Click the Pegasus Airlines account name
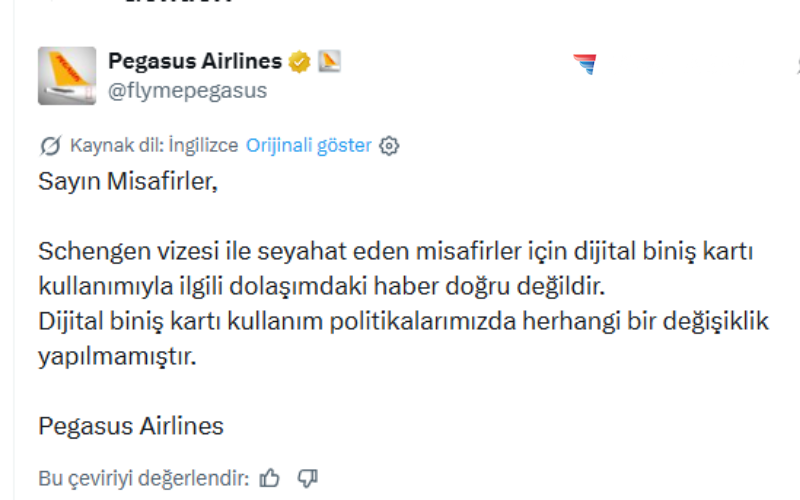This screenshot has width=800, height=500. click(x=194, y=61)
